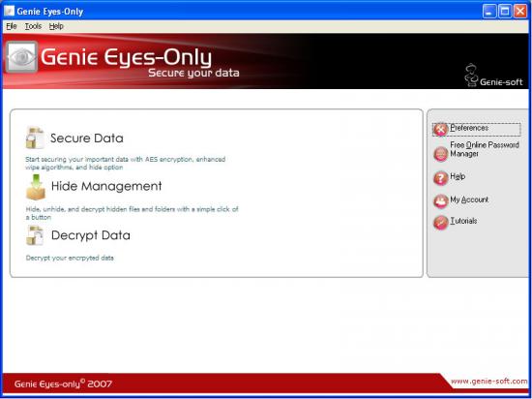
Task: Open the Help link in sidebar
Action: pyautogui.click(x=458, y=176)
